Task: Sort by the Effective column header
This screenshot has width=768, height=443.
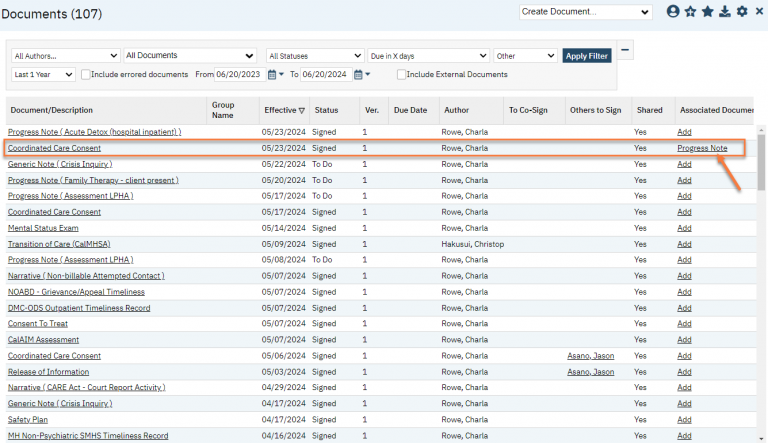Action: tap(284, 110)
